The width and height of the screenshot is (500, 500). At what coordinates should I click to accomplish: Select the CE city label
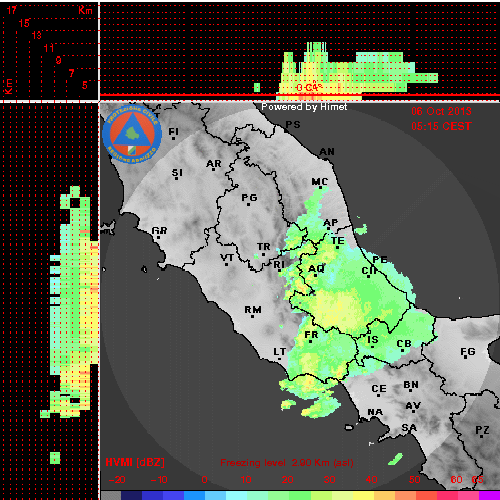coord(379,389)
